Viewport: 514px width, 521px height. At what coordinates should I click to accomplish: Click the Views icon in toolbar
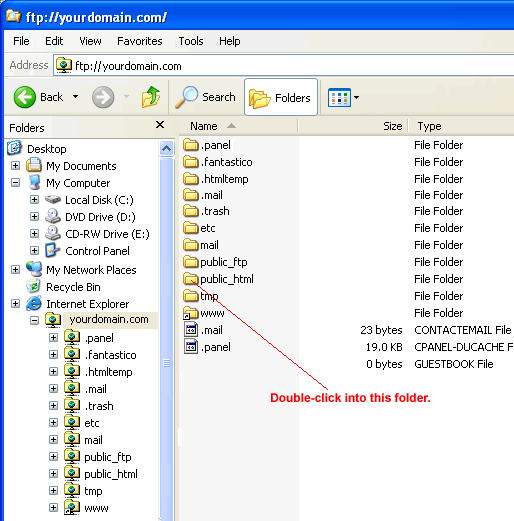[x=339, y=97]
